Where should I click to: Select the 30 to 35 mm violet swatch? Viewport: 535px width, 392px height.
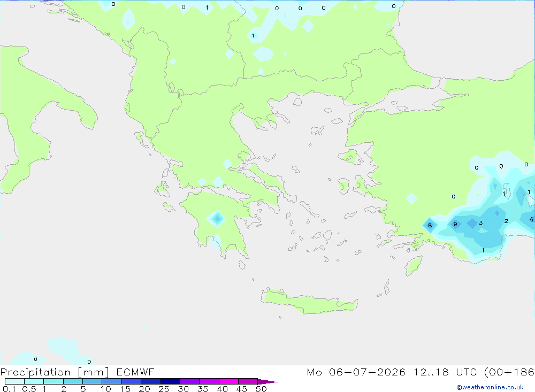189,381
